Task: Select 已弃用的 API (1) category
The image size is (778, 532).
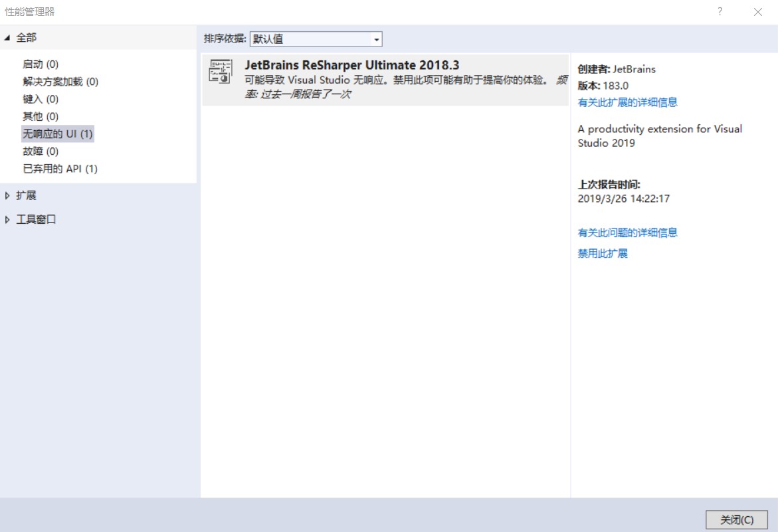Action: tap(60, 169)
